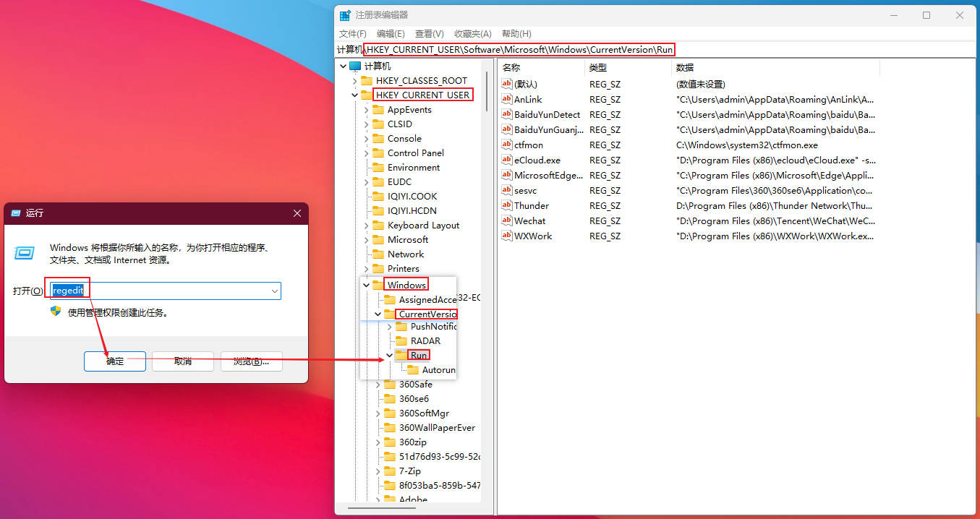The image size is (980, 519).
Task: Click the Control Panel folder icon
Action: (378, 153)
